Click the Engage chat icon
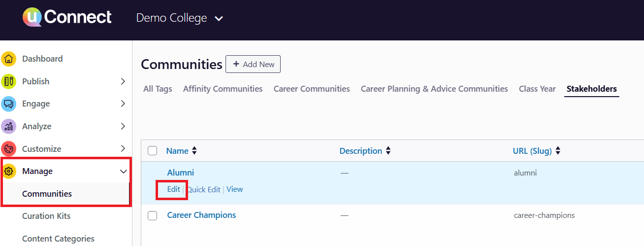Viewport: 644px width, 246px height. point(8,104)
